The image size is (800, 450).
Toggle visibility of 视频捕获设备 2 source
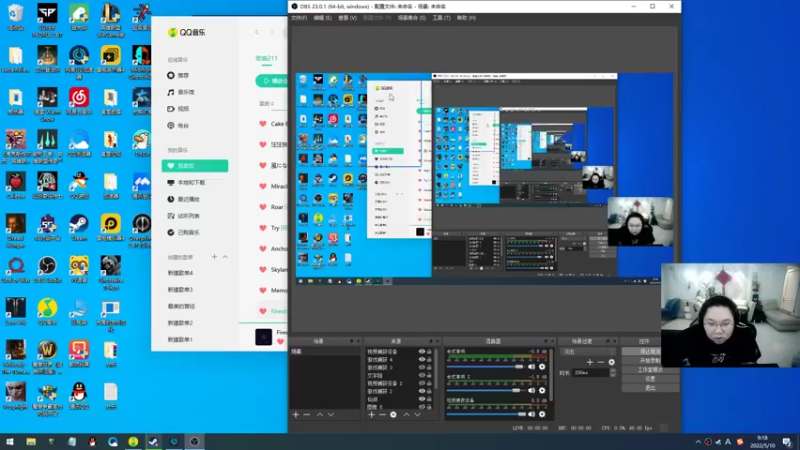421,383
